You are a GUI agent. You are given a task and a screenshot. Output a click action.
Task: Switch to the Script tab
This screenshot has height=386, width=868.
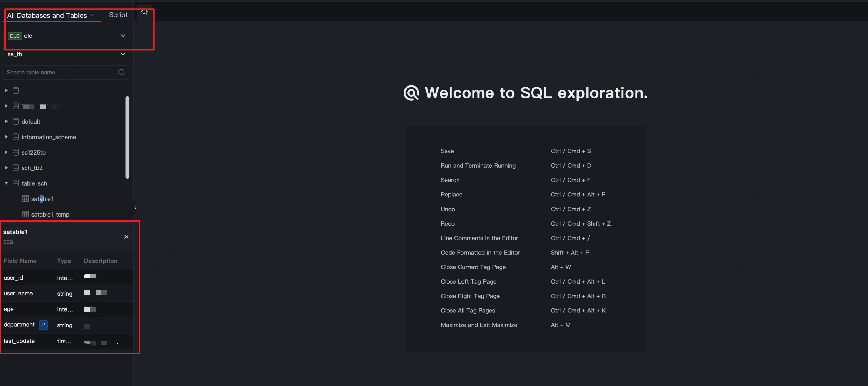point(118,15)
